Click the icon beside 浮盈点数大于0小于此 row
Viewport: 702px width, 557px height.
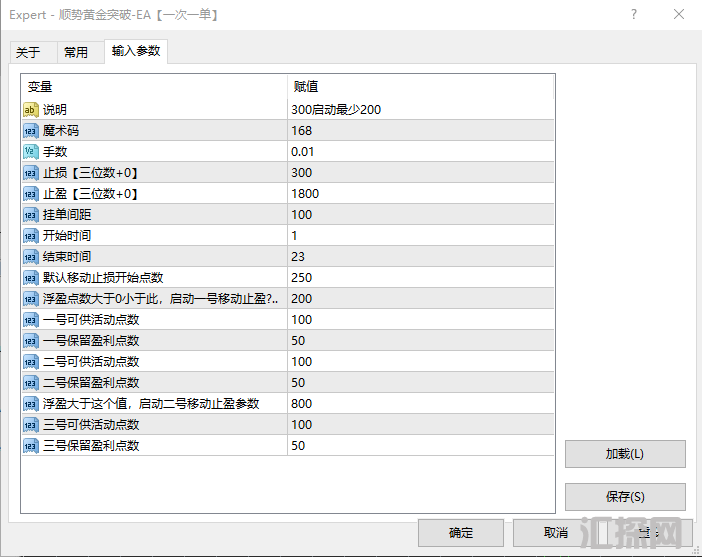(x=31, y=299)
